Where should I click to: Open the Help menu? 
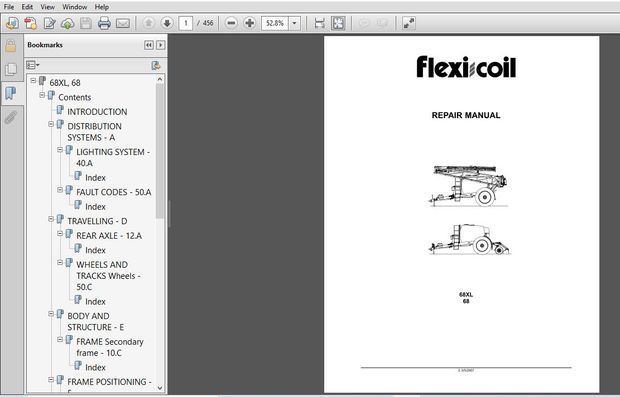tap(102, 7)
